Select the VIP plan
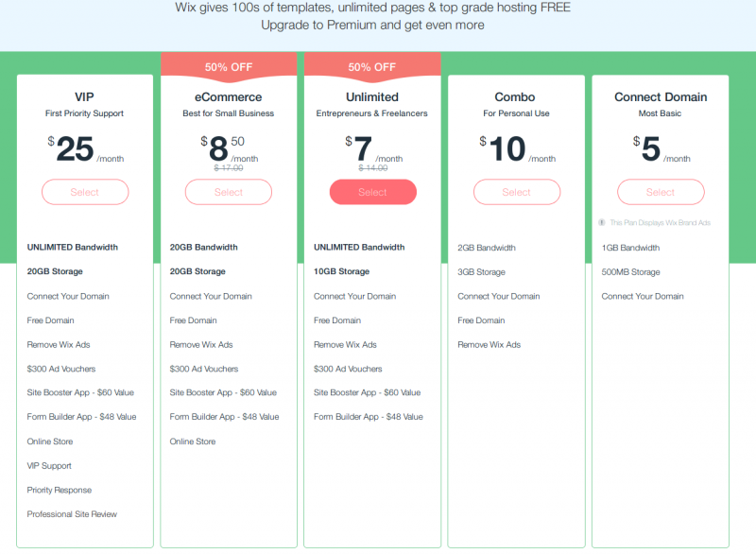 [x=85, y=192]
